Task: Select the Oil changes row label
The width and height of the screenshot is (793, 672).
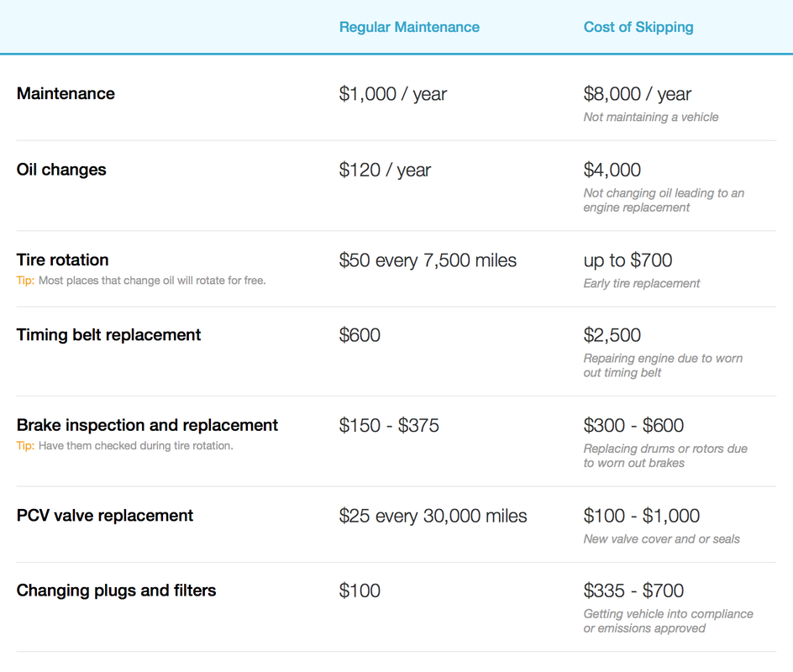Action: pos(61,170)
